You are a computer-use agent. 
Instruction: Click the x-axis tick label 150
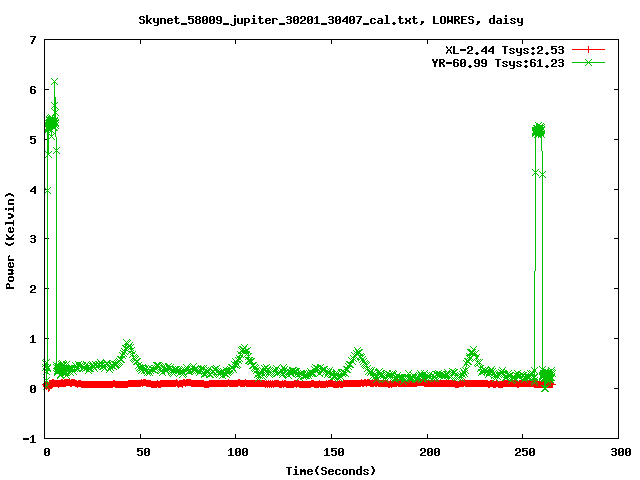point(333,452)
